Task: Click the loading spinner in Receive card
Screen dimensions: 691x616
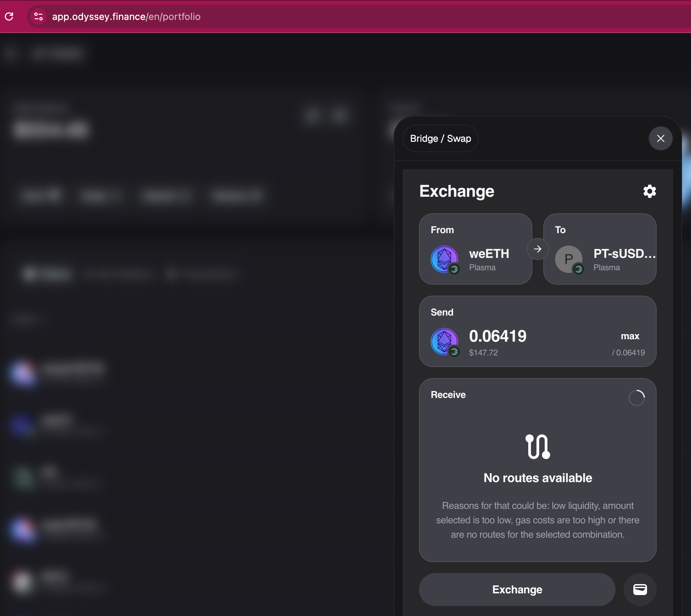Action: tap(636, 398)
